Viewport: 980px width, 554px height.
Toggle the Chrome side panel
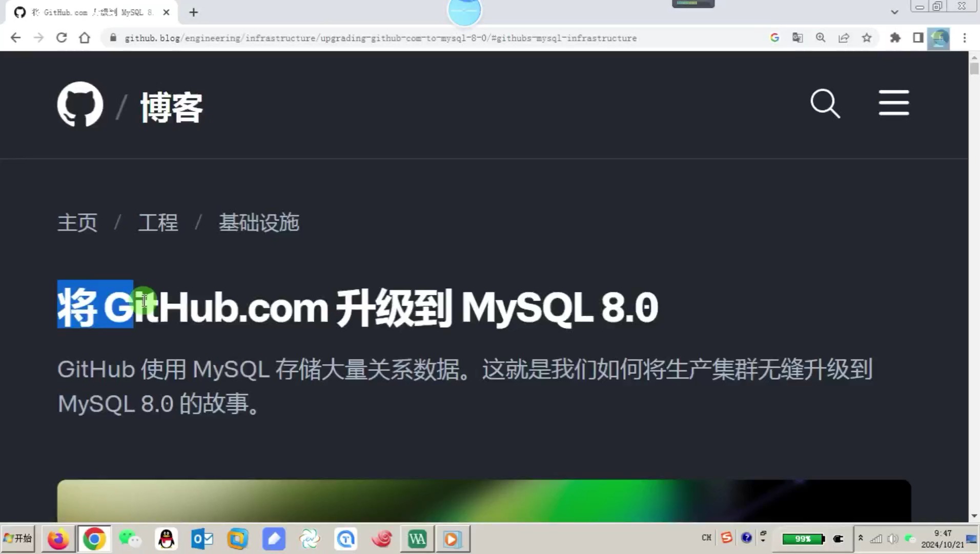pos(918,37)
